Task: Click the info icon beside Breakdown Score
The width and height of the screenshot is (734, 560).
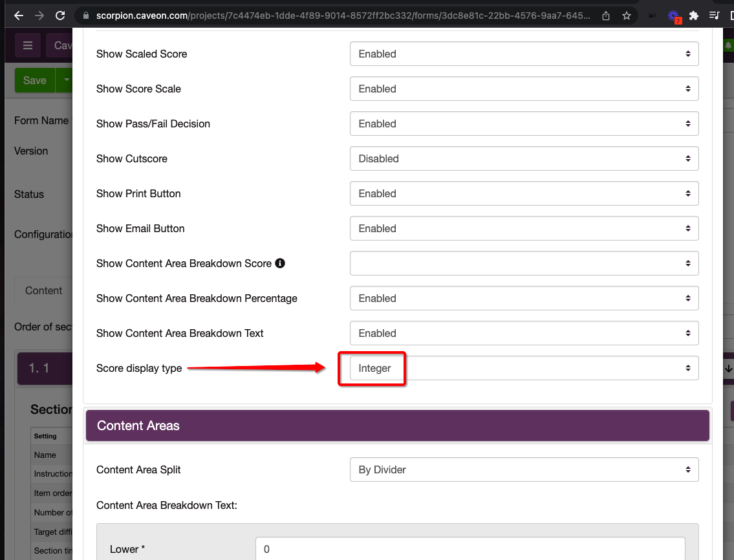Action: click(280, 263)
